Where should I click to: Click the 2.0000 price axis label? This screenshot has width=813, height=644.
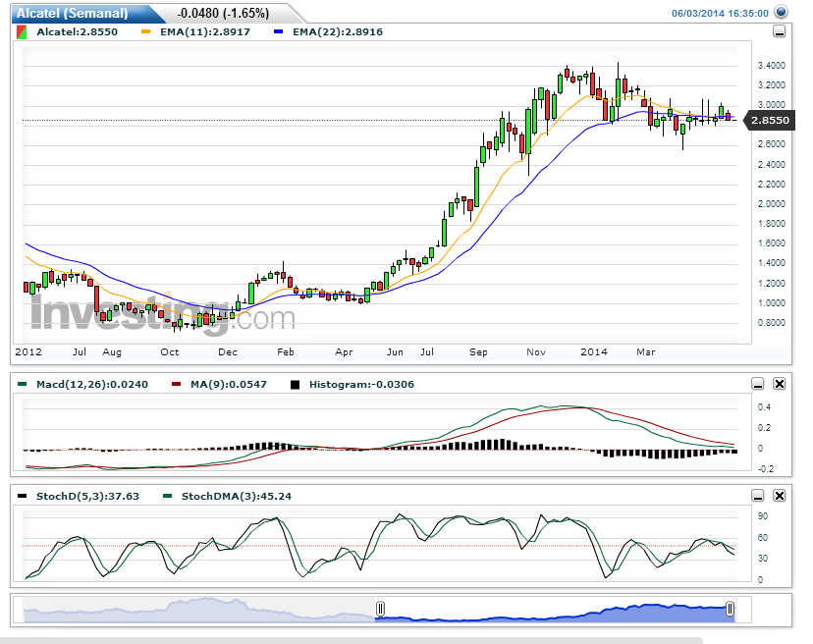click(x=772, y=204)
